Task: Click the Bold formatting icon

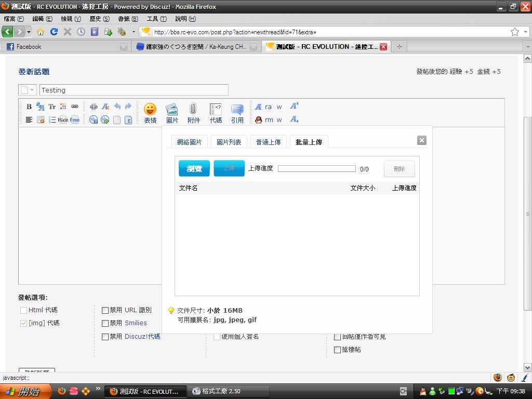Action: pyautogui.click(x=29, y=107)
